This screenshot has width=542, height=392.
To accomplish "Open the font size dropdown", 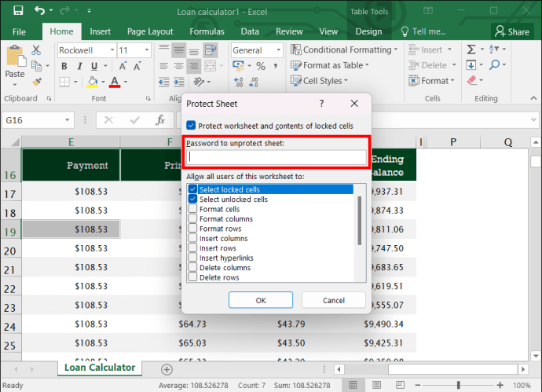I will [x=147, y=50].
